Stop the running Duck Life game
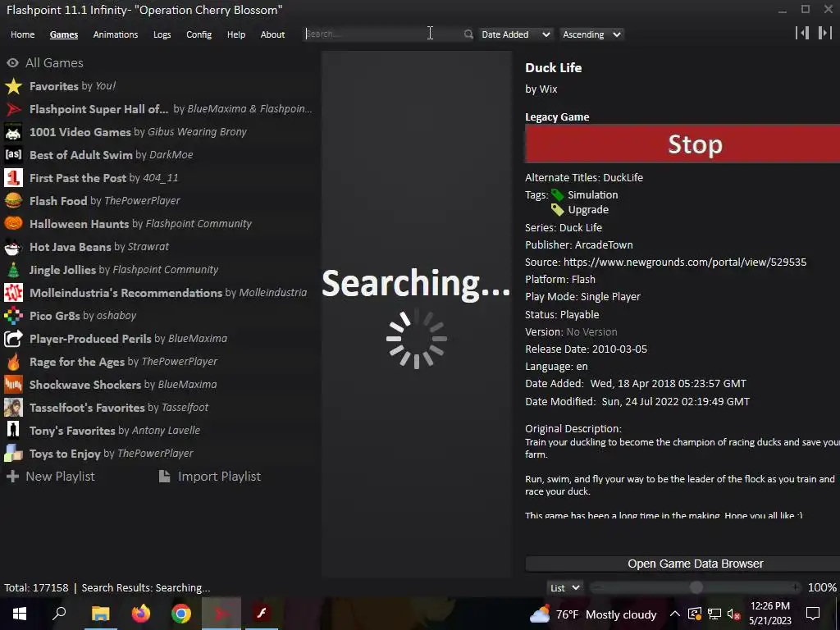Screen dimensions: 840x630 pos(682,144)
